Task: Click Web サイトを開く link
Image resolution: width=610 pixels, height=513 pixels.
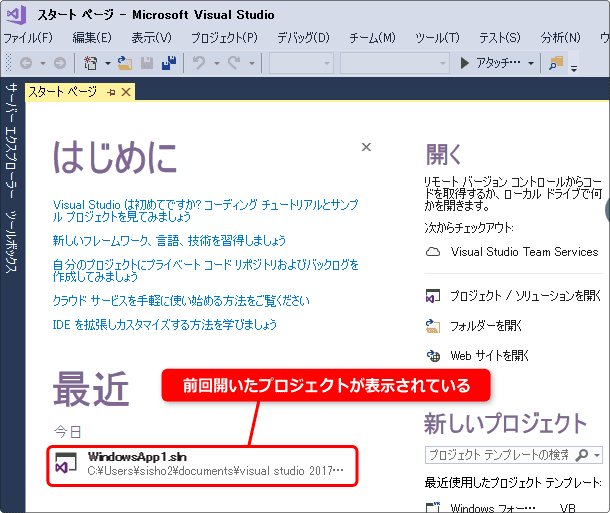Action: click(489, 355)
